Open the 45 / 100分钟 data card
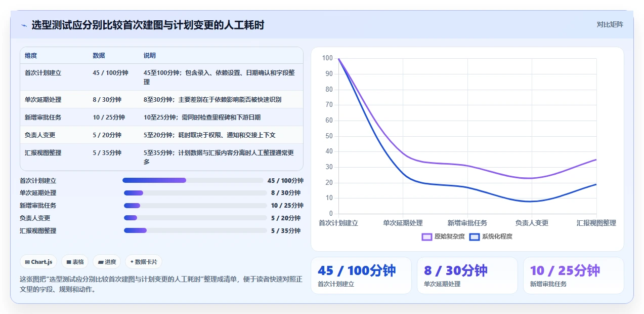 (x=361, y=276)
